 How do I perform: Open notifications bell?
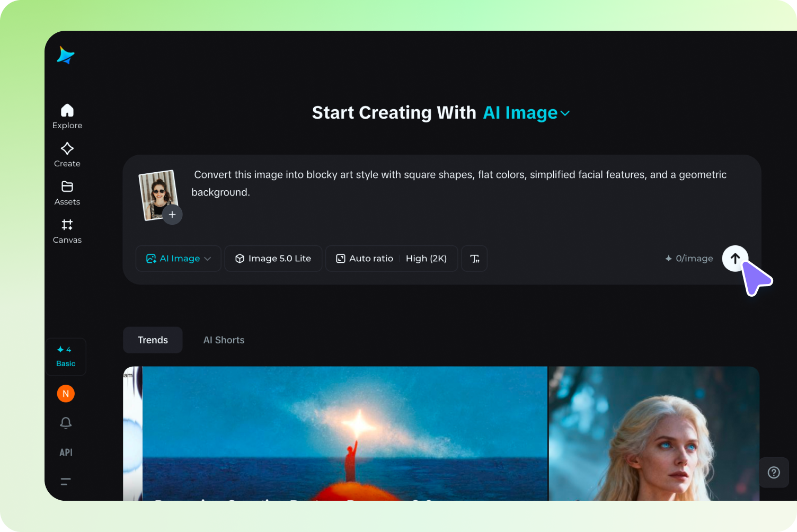click(66, 423)
